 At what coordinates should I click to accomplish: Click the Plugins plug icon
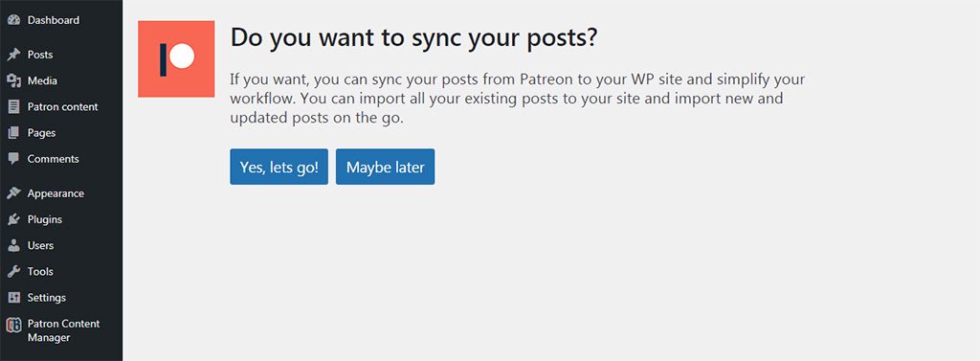point(13,219)
